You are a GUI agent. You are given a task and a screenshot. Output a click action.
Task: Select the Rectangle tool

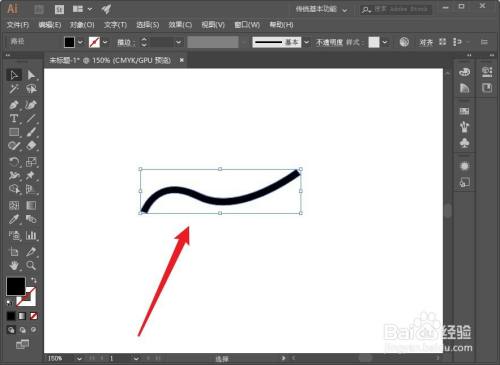coord(14,132)
